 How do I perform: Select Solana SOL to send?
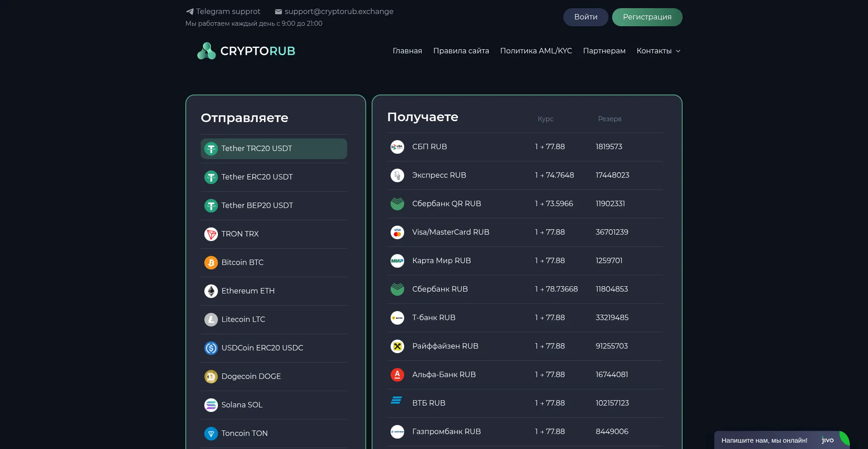(274, 405)
